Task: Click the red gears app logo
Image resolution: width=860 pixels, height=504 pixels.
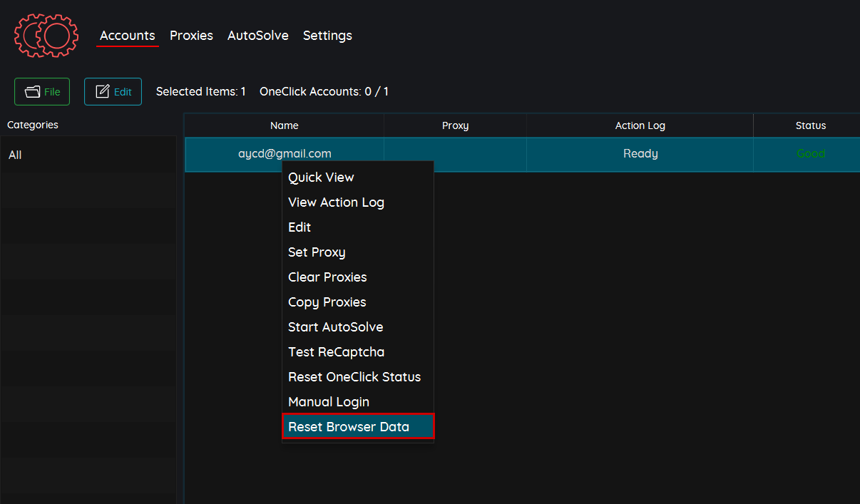Action: (x=46, y=35)
